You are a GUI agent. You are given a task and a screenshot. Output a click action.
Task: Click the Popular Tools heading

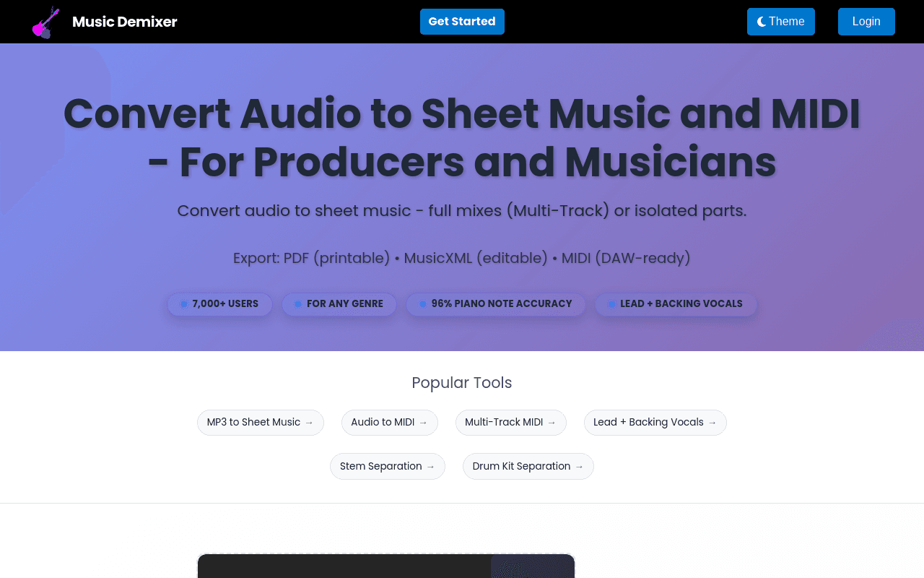[x=462, y=383]
